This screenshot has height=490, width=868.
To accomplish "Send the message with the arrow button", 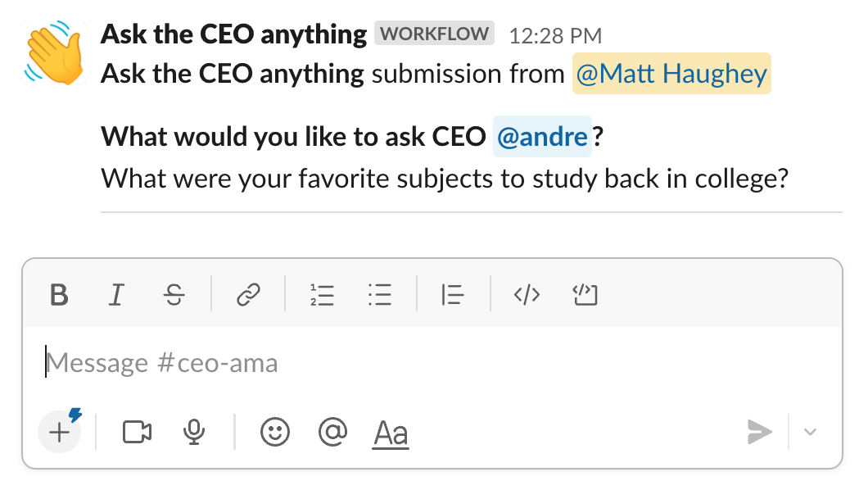I will coord(759,432).
